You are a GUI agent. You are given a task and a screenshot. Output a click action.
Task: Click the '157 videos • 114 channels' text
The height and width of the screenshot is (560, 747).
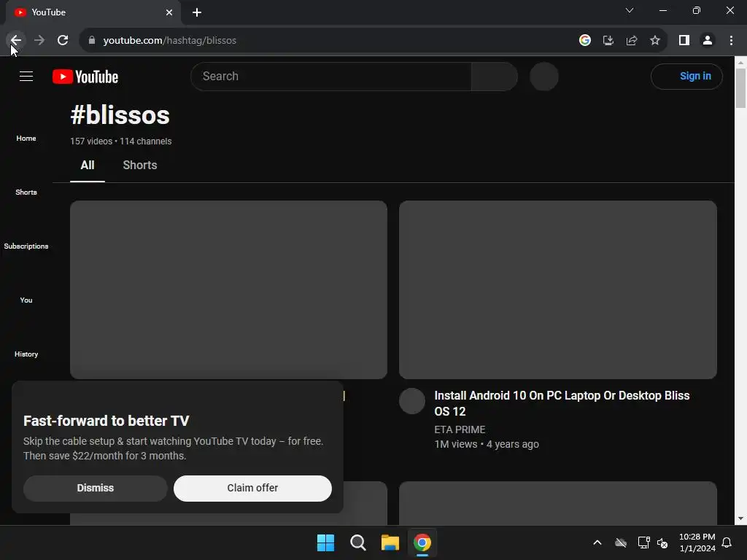point(121,141)
